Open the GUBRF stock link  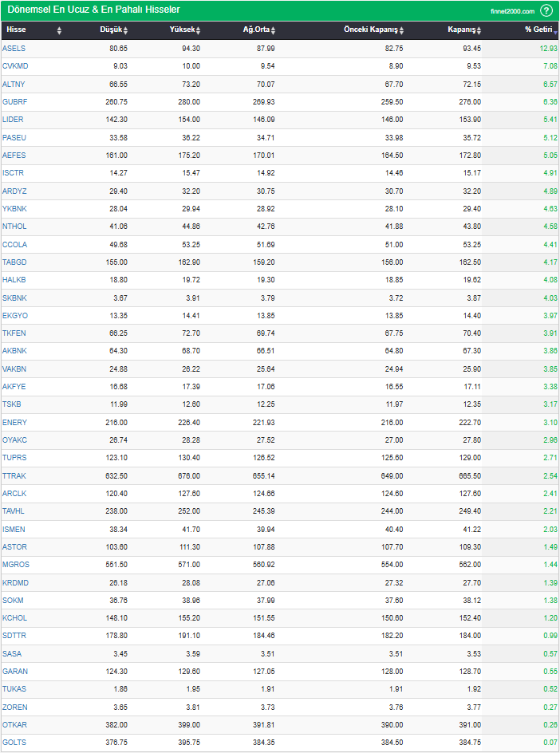pyautogui.click(x=14, y=102)
